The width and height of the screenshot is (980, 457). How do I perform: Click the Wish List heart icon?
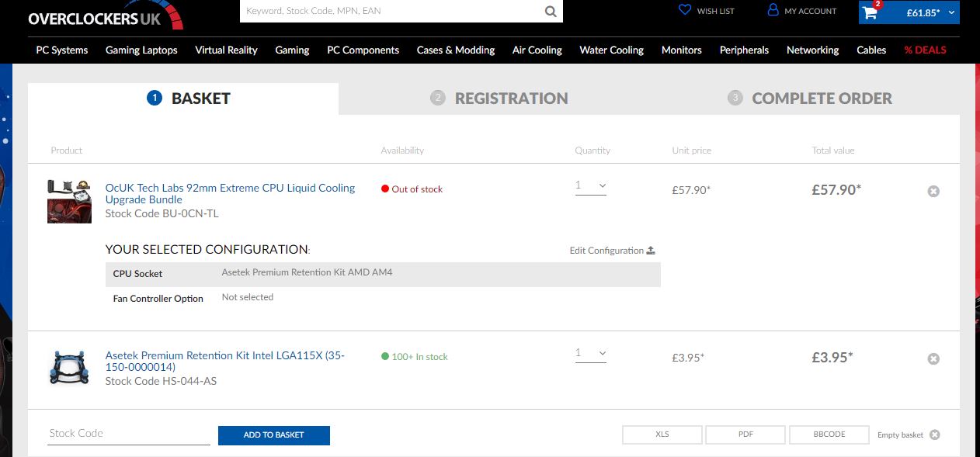click(x=684, y=11)
